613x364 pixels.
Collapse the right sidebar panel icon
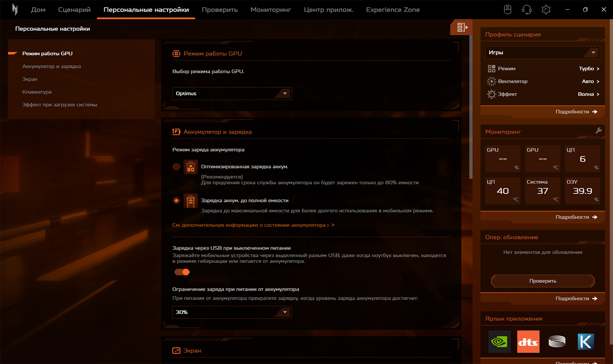tap(462, 27)
